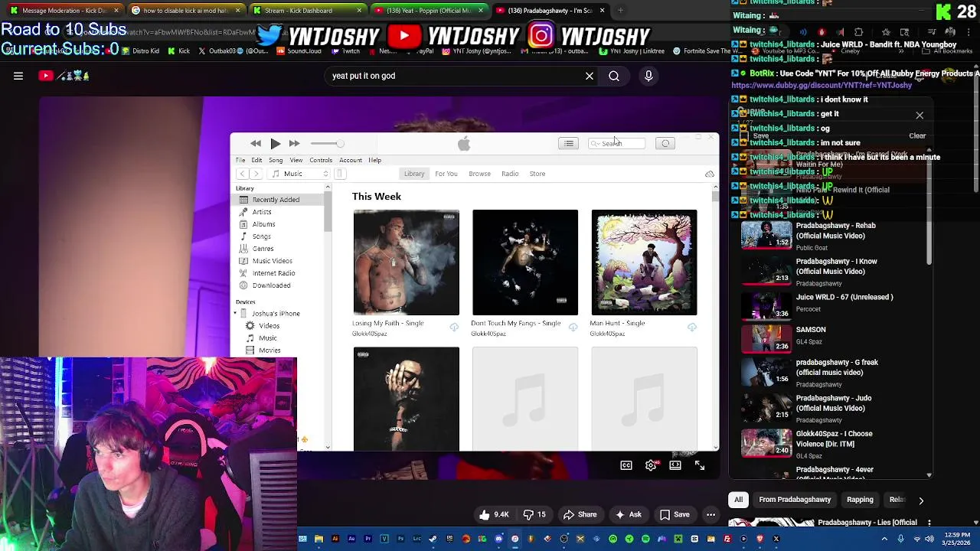Skip to next track in iTunes
Screen dimensions: 980x551
294,143
